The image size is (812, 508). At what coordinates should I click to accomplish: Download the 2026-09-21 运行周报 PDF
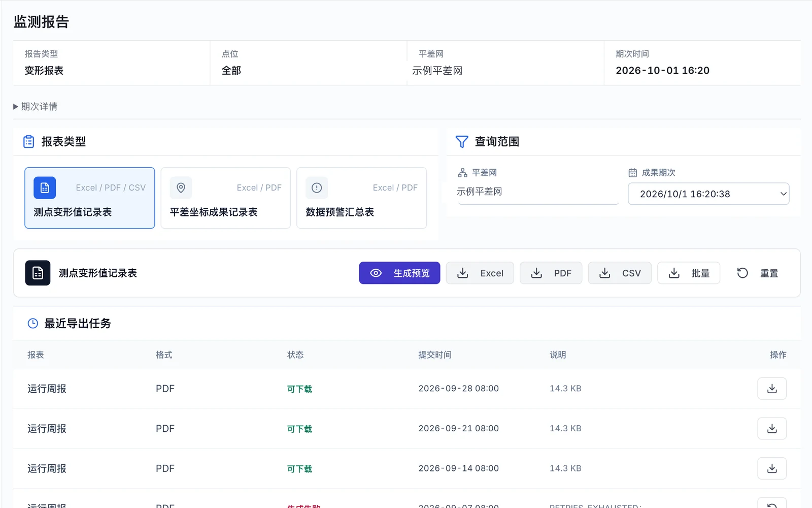772,429
